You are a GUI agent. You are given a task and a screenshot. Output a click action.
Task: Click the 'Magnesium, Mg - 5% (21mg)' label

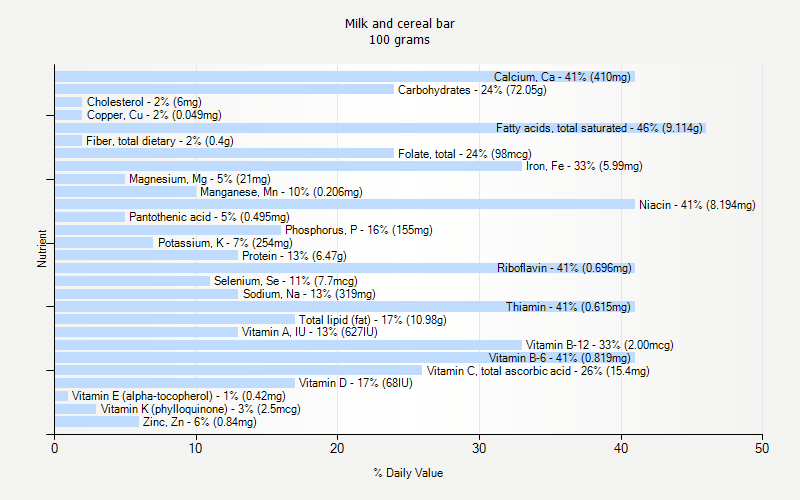pos(199,179)
